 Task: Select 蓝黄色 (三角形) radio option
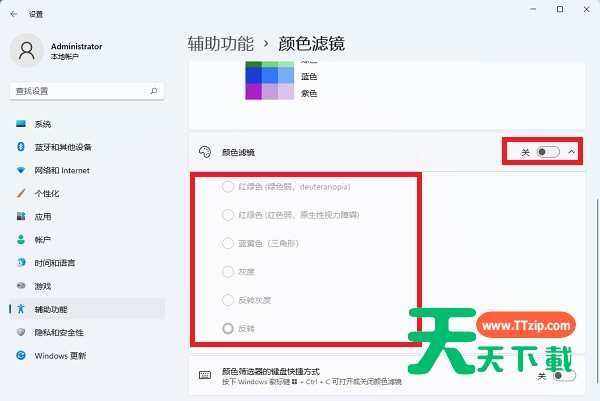tap(228, 243)
